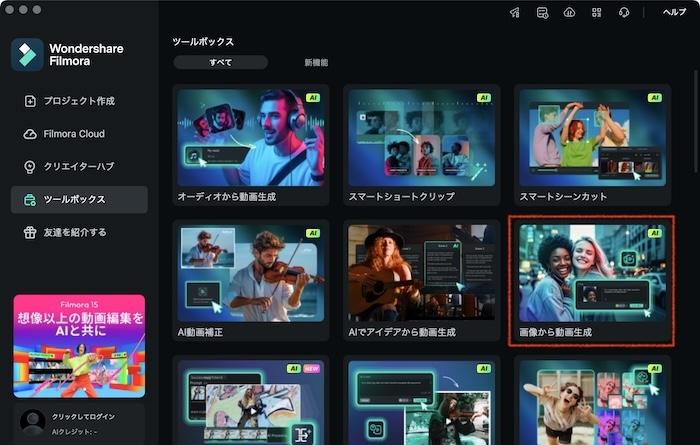Click the user avatar icon
Screen dimensions: 700x445
tap(33, 422)
